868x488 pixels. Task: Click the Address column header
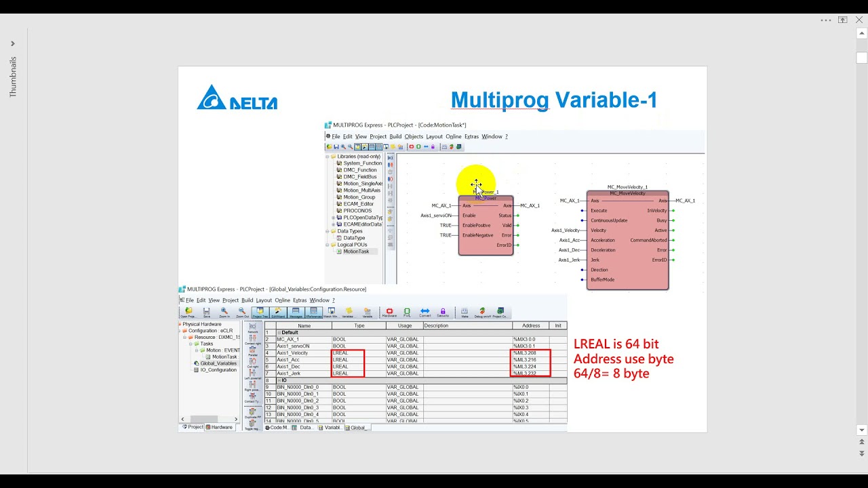click(x=531, y=325)
